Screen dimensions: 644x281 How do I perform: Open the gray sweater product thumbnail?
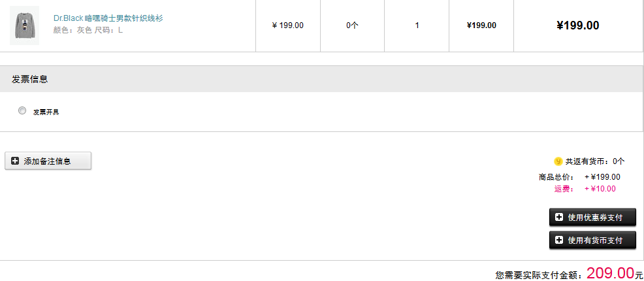tap(24, 25)
